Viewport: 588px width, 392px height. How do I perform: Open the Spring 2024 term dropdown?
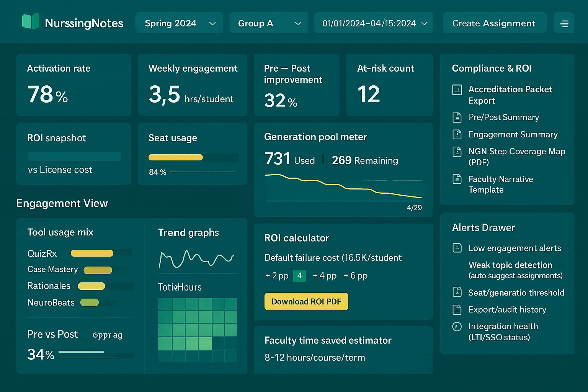179,23
